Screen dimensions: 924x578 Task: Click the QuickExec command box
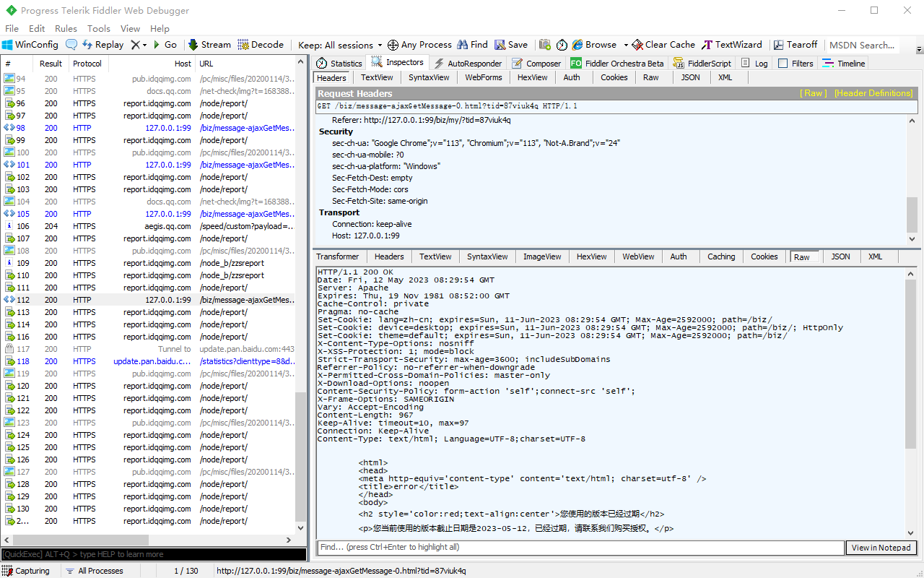coord(153,554)
